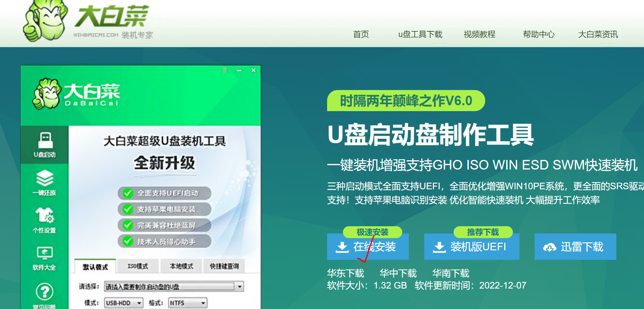Open 个性设置 shirt icon in sidebar
Viewport: 644px width, 309px height.
tap(44, 220)
